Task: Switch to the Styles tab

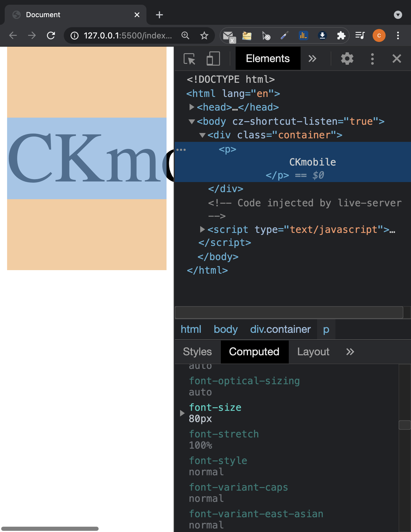Action: 197,352
